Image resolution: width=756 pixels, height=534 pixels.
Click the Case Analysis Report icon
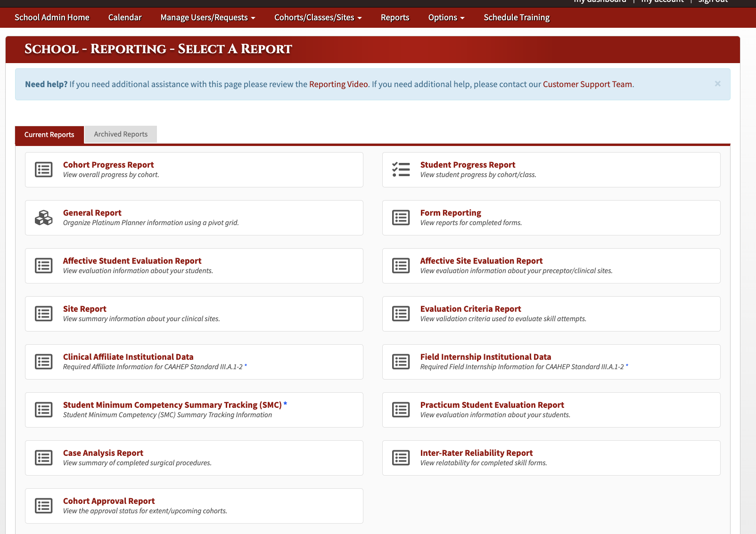pyautogui.click(x=44, y=458)
